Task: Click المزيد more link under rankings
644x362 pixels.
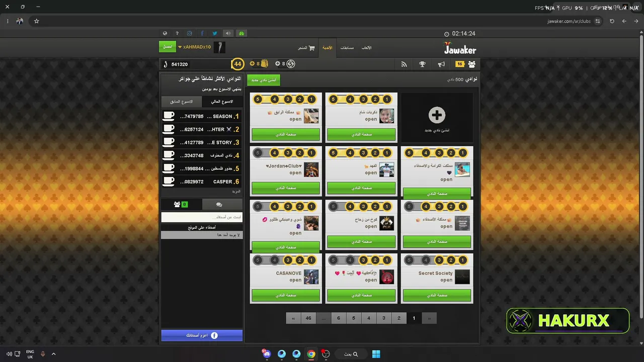Action: (236, 192)
